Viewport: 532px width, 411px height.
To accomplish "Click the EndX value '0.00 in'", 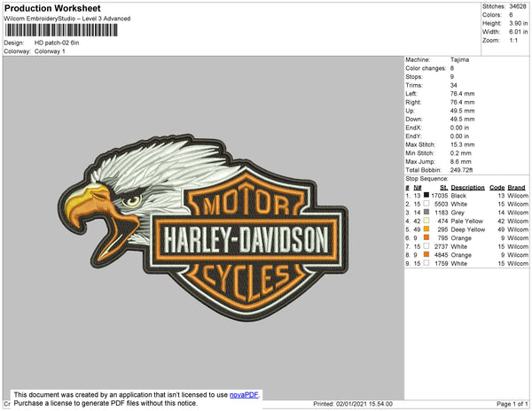I will point(459,128).
